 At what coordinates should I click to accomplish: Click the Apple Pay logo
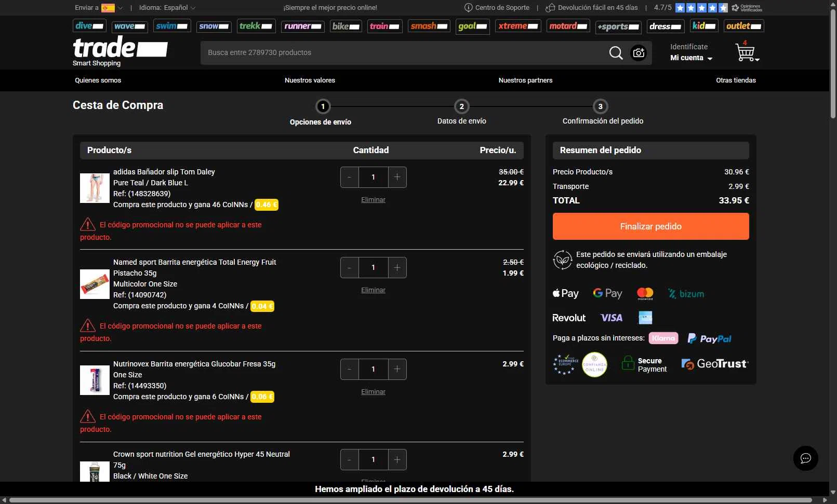pos(565,294)
